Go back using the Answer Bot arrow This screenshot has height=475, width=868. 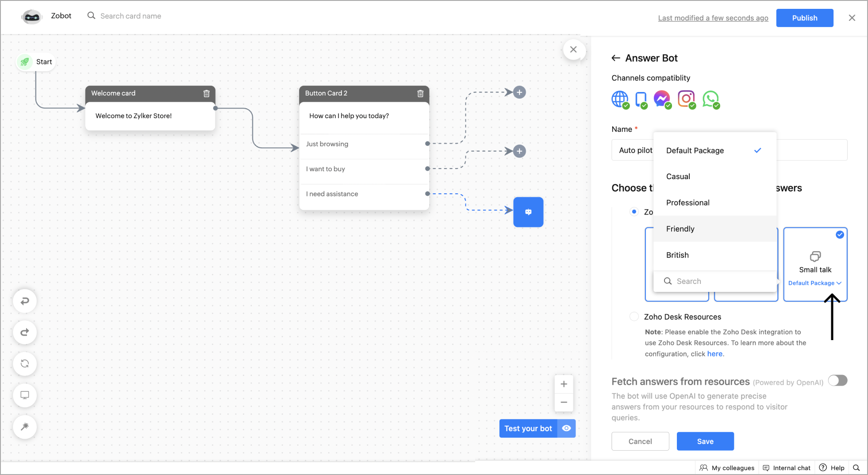tap(616, 58)
